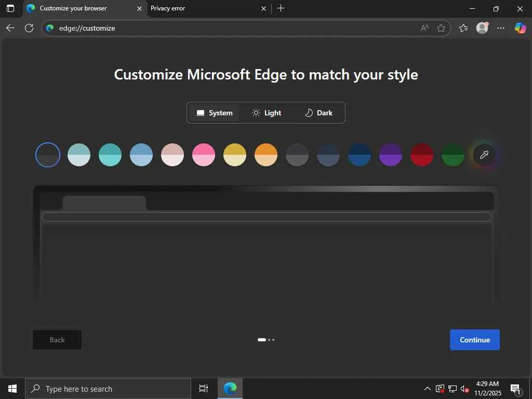Viewport: 532px width, 399px height.
Task: Pick the dark red color swatch
Action: click(x=422, y=155)
